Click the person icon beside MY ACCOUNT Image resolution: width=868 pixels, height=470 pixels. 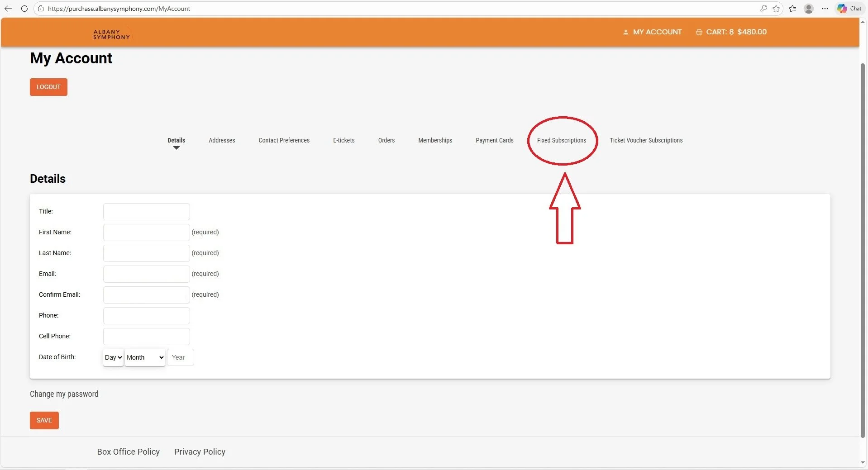coord(626,32)
